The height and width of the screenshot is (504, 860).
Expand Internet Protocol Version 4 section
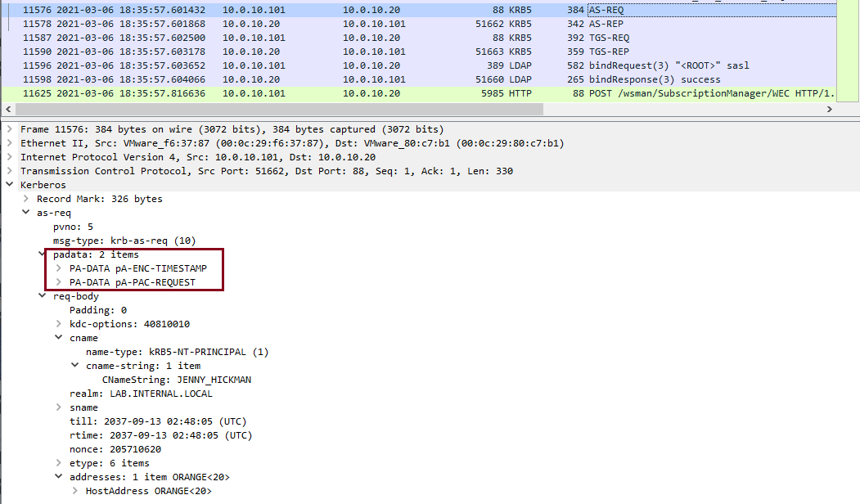[x=10, y=157]
